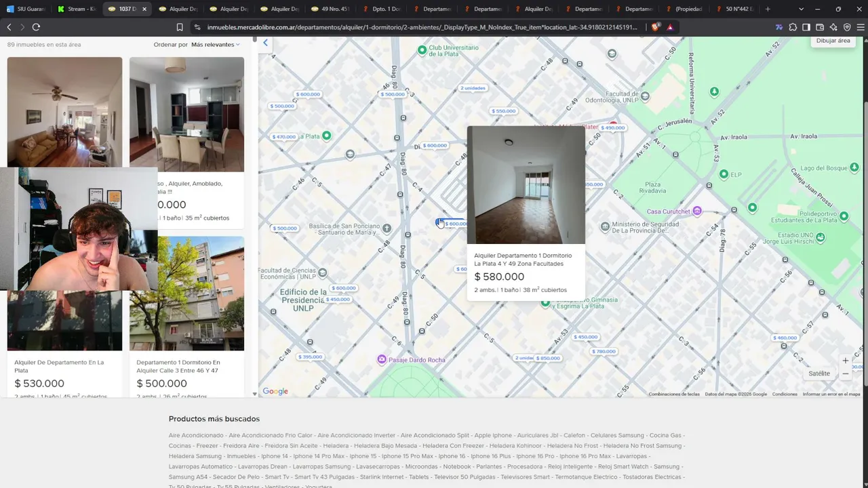
Task: Click the Casa Curutchet museum pin
Action: tap(697, 211)
